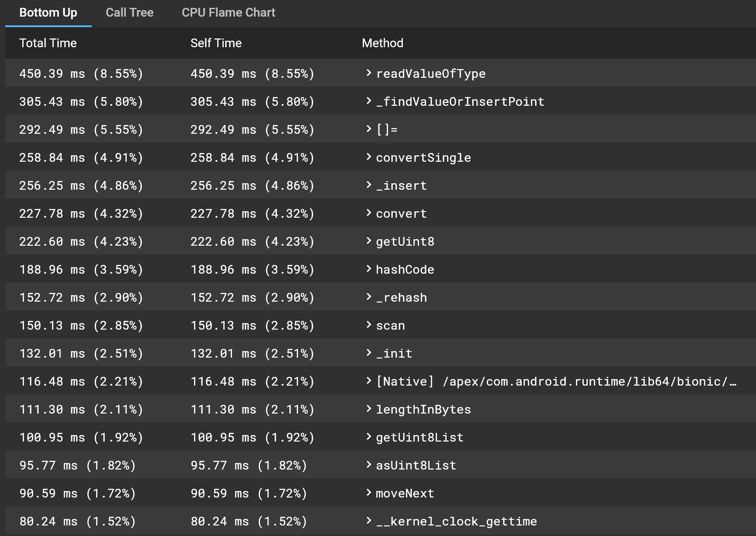Expand the hashCode method

pyautogui.click(x=368, y=269)
